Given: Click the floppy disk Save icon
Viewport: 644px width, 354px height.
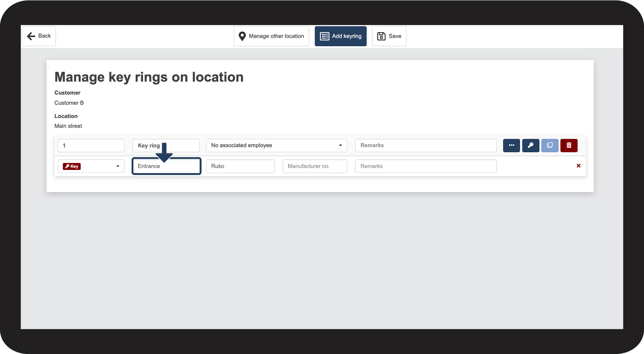Looking at the screenshot, I should point(381,36).
